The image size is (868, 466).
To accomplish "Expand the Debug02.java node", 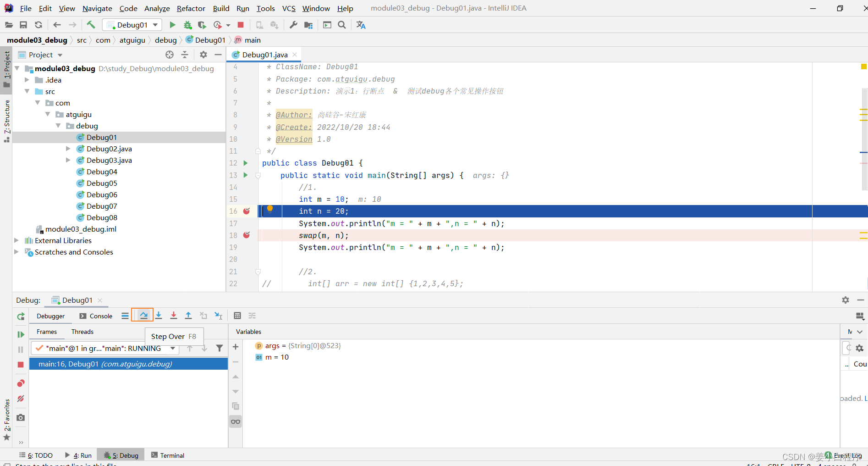I will click(x=68, y=149).
